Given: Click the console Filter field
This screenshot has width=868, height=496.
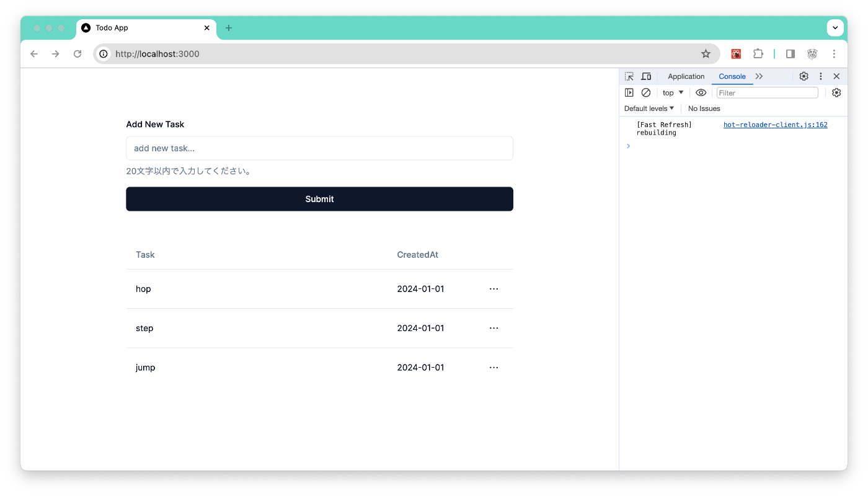Looking at the screenshot, I should pos(768,92).
